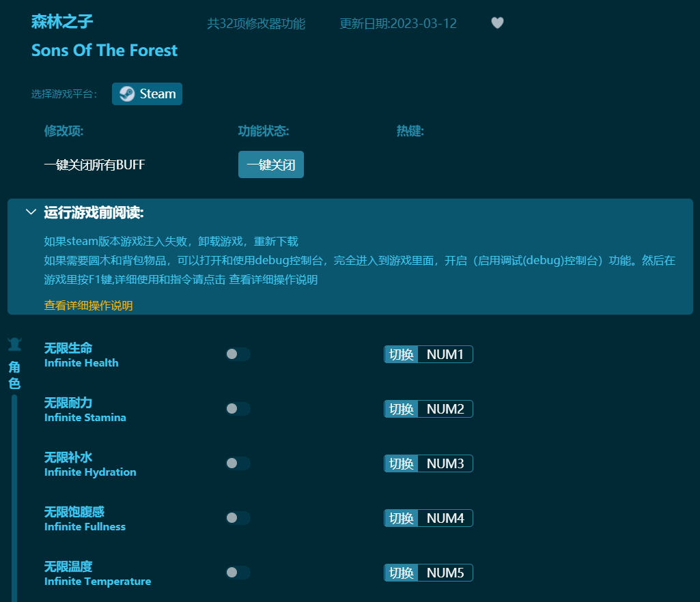
Task: Click the 如果steam版本游戏注入失败 notice line
Action: 171,242
